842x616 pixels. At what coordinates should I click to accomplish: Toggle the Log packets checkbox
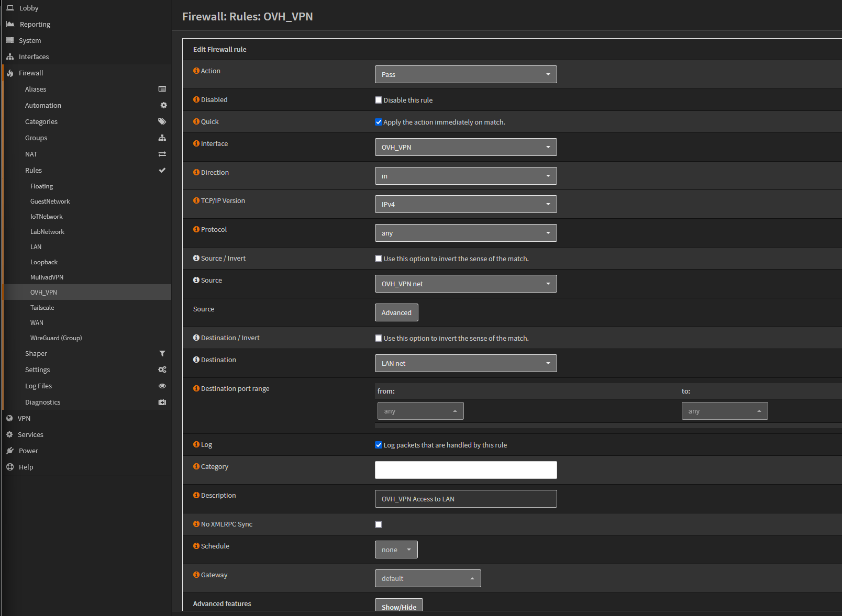379,445
